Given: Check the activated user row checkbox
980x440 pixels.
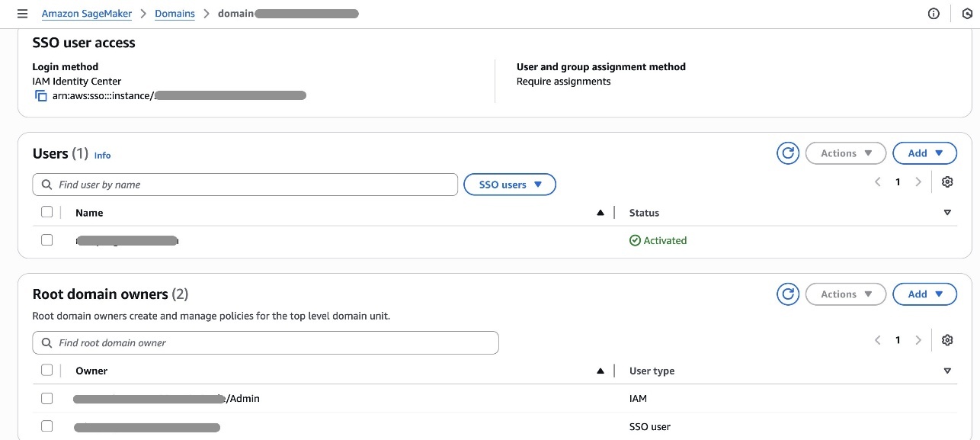Looking at the screenshot, I should [46, 240].
